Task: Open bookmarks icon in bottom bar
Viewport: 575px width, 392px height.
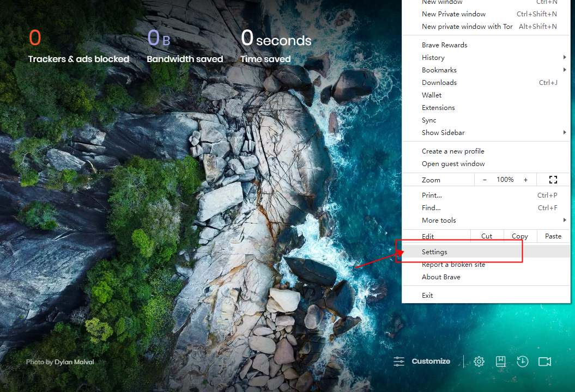Action: tap(500, 362)
